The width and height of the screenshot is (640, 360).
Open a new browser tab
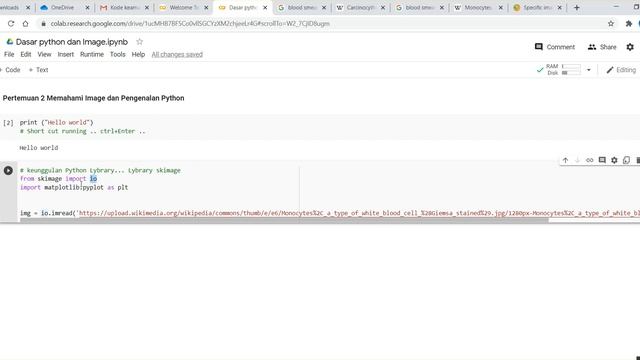tap(577, 7)
